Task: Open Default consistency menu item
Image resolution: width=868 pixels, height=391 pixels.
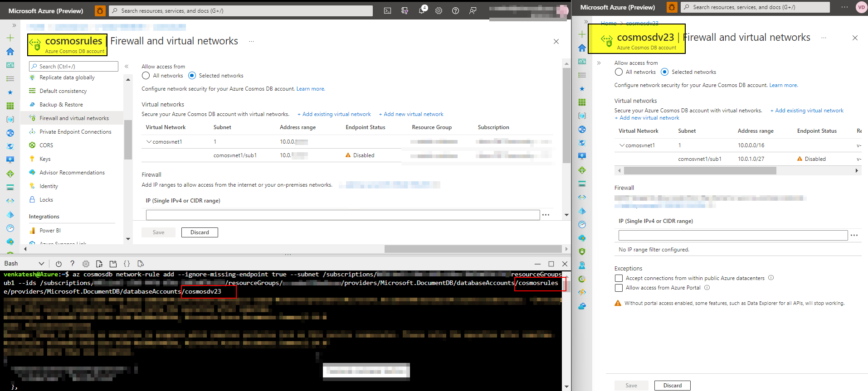Action: (x=63, y=91)
